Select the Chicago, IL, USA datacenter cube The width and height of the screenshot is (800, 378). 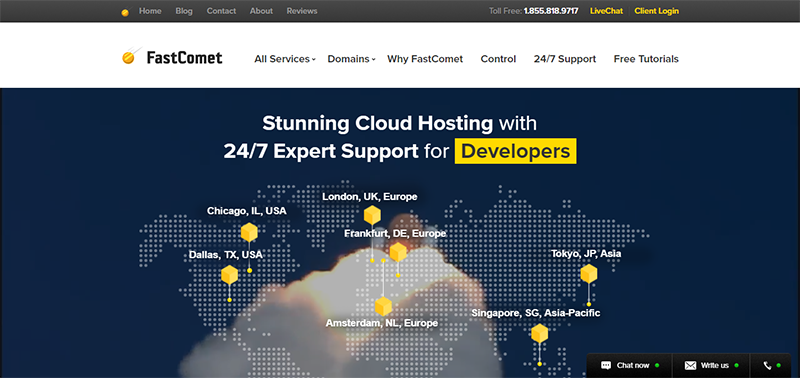[249, 232]
